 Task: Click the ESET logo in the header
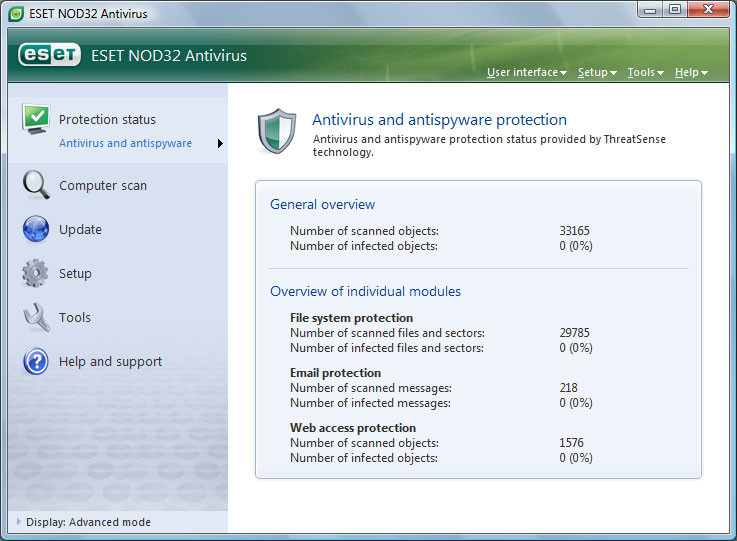coord(49,55)
